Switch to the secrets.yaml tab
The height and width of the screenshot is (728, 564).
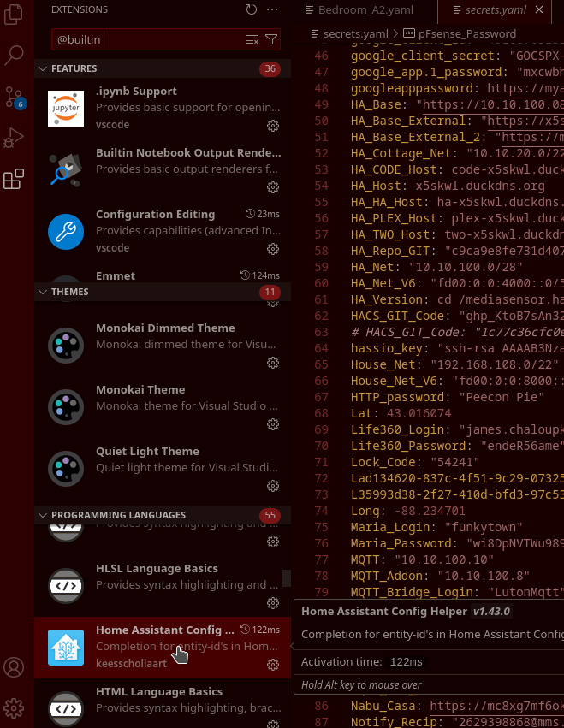pyautogui.click(x=494, y=10)
